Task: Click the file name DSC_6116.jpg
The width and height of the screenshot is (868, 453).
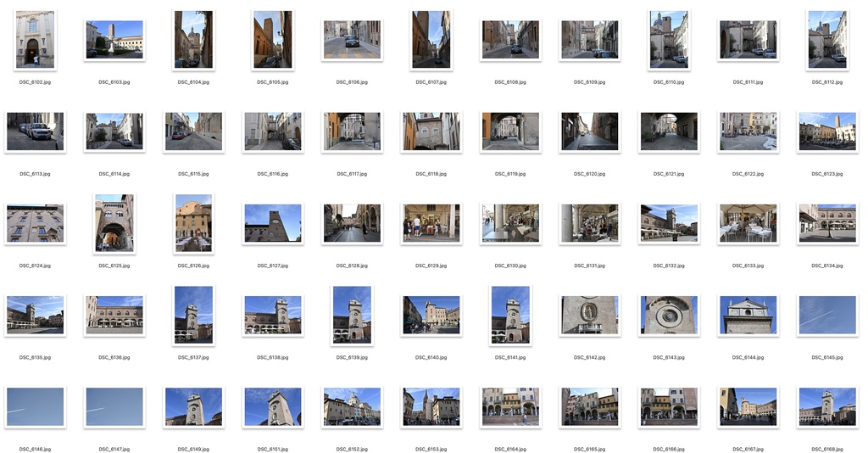Action: coord(272,174)
